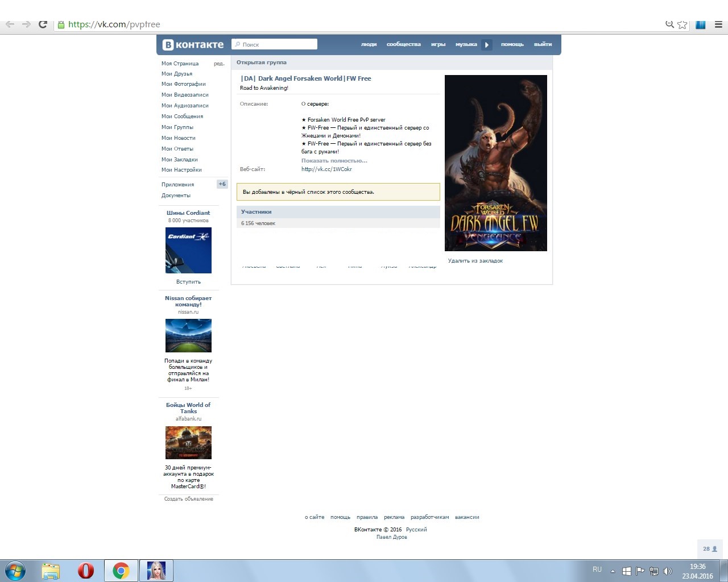Open the Windows Start button
Screen dimensions: 728x582
coord(14,570)
